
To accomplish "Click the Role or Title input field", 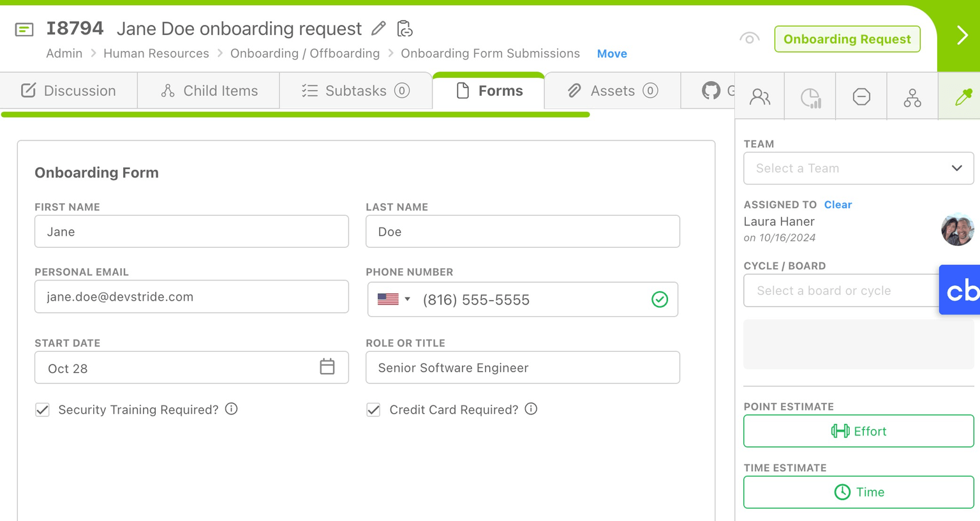I will point(522,368).
